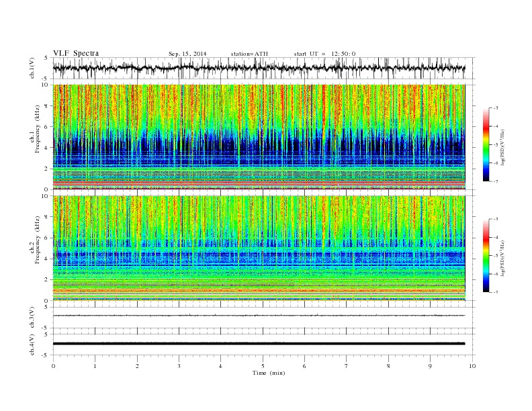
Task: Click the time-axis tick label "7"
Action: [347, 366]
